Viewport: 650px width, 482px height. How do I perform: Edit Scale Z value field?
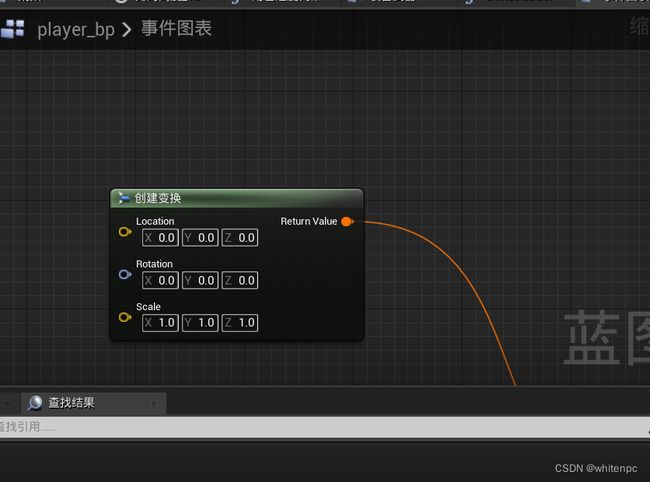[240, 323]
